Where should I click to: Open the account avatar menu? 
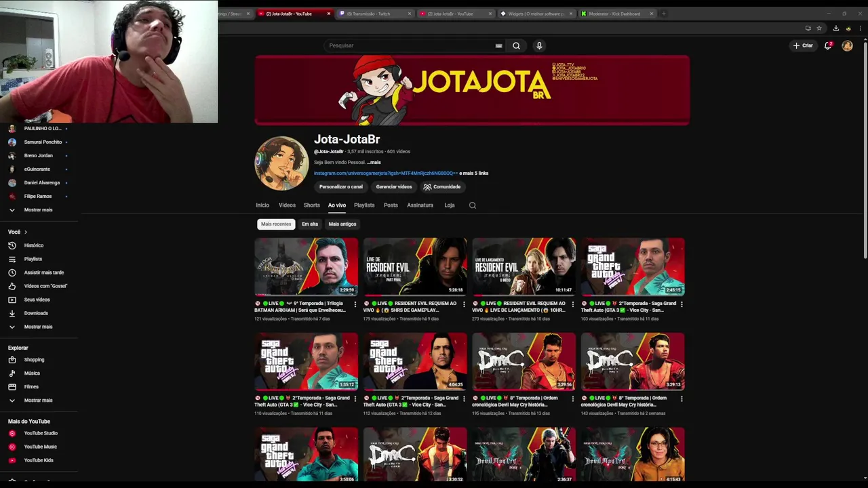point(847,45)
